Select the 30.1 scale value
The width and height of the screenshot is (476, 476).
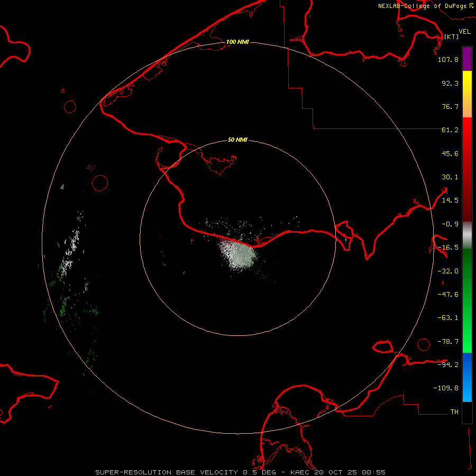pos(450,177)
